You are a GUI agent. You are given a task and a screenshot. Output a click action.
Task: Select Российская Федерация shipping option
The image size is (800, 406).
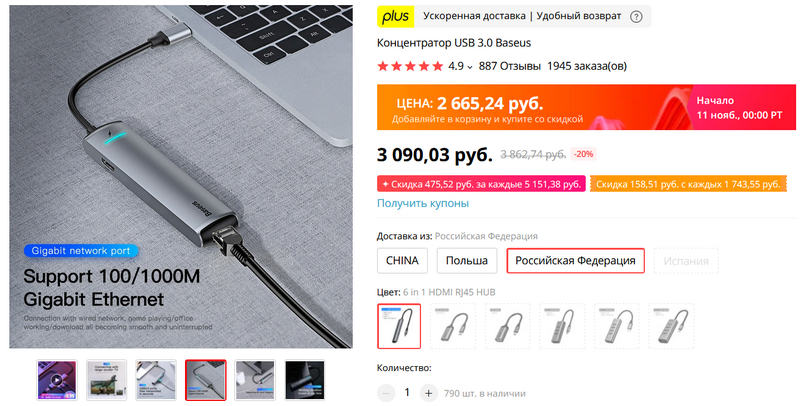575,261
